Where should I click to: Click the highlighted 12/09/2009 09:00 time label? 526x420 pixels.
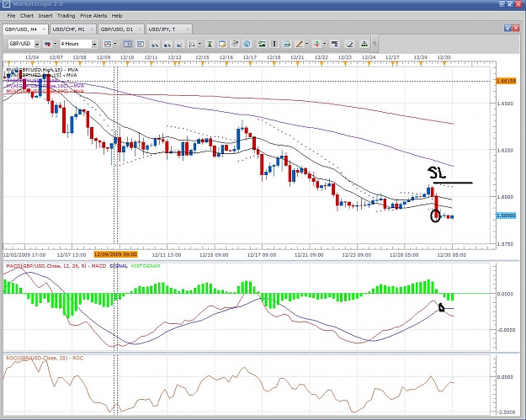pos(115,255)
